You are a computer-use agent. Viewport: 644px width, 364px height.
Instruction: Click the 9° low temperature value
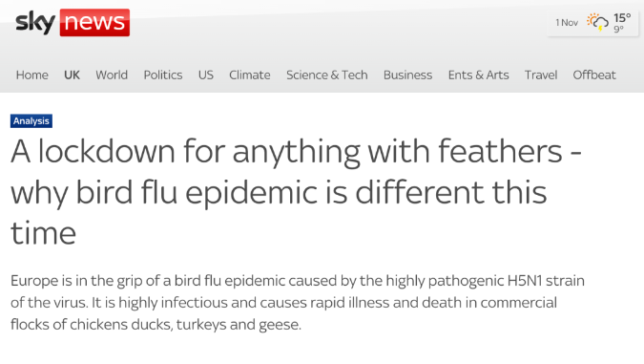click(618, 29)
